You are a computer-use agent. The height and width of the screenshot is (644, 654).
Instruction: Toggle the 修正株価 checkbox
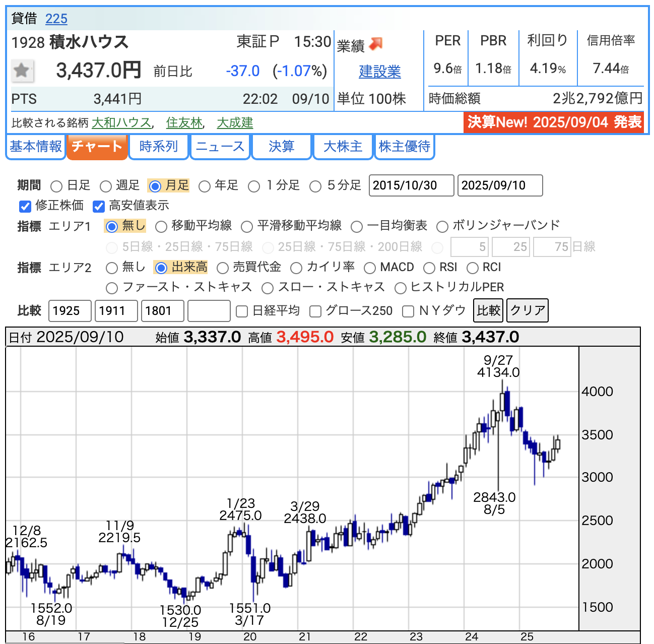click(x=25, y=206)
